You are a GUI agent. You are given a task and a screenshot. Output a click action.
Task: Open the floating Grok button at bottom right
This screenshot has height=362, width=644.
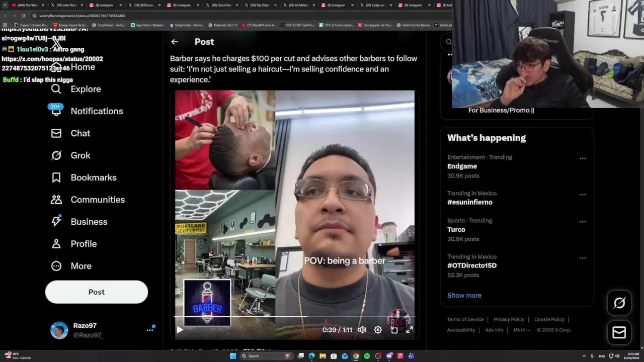619,303
